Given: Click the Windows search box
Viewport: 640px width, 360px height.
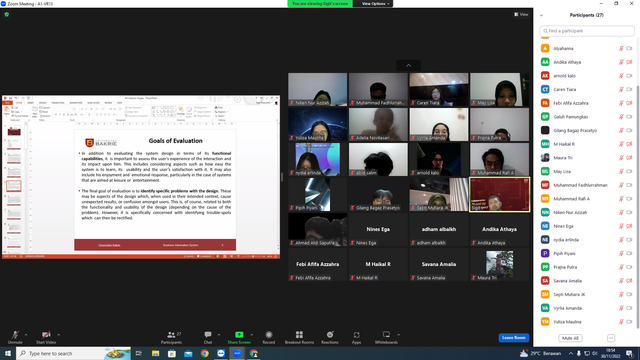Looking at the screenshot, I should coord(73,353).
